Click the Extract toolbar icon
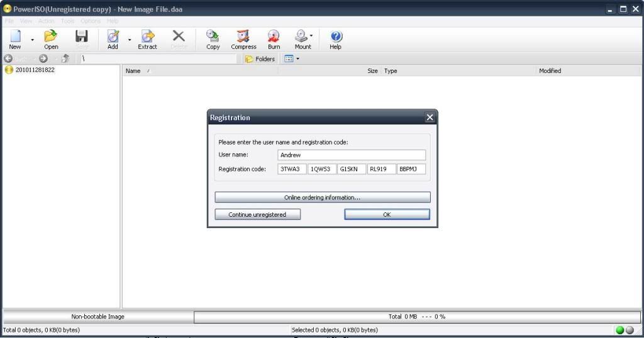 (x=147, y=39)
